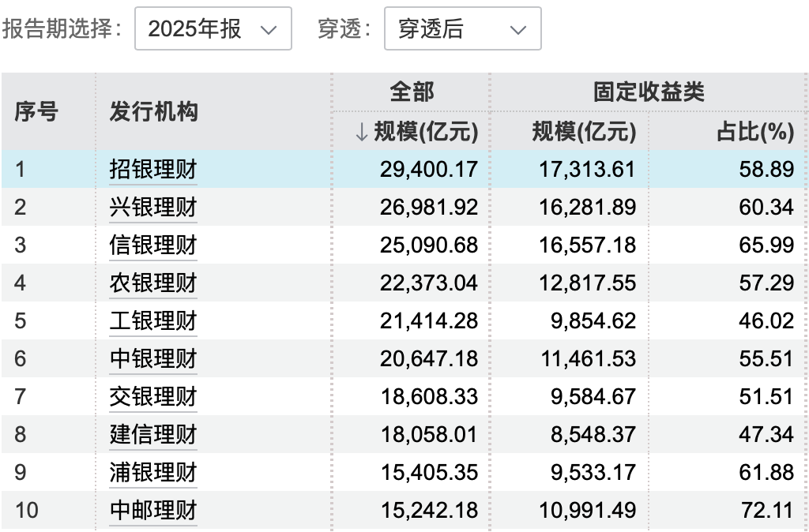Open the 浦银理财 issuer link

(x=153, y=472)
